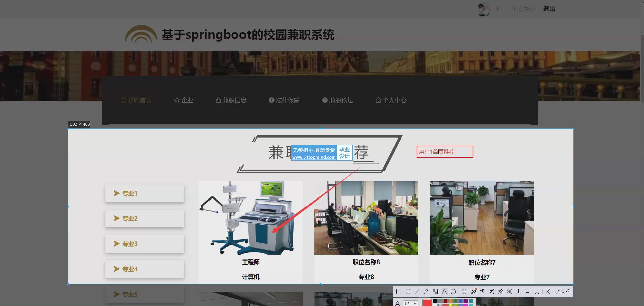
Task: Save the screenshot with the download icon
Action: [519, 292]
